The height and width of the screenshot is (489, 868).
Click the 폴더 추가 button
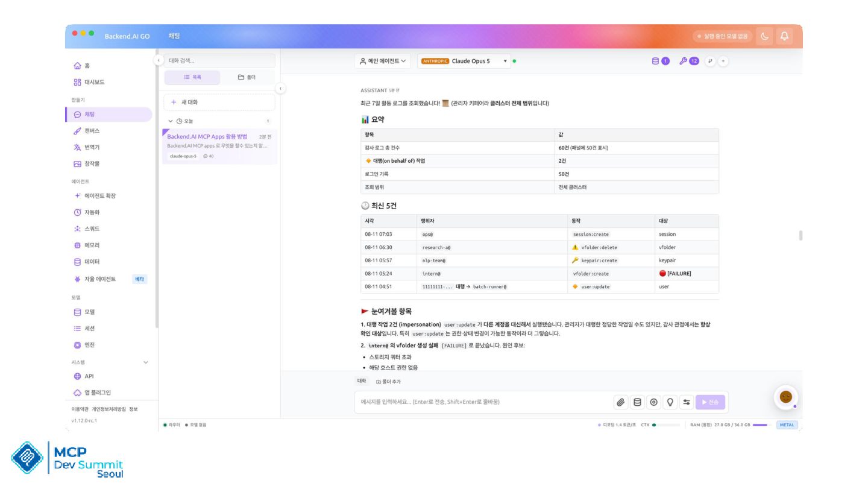point(388,382)
